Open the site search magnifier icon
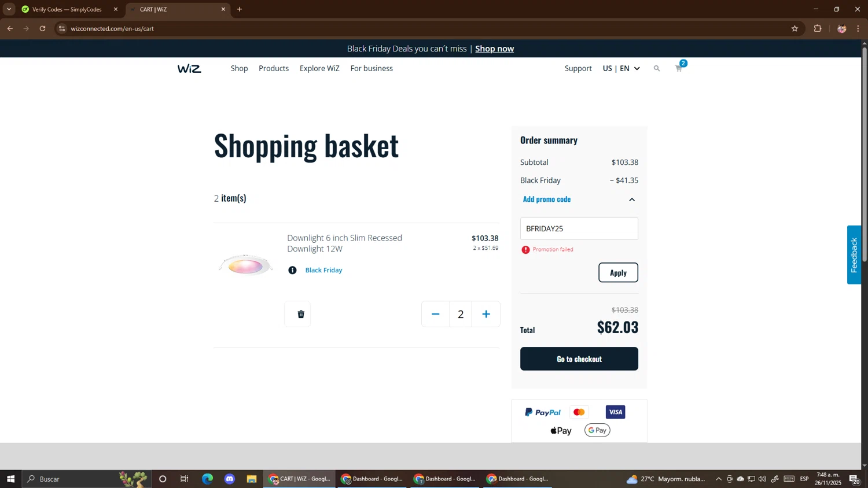This screenshot has width=868, height=488. [x=657, y=68]
